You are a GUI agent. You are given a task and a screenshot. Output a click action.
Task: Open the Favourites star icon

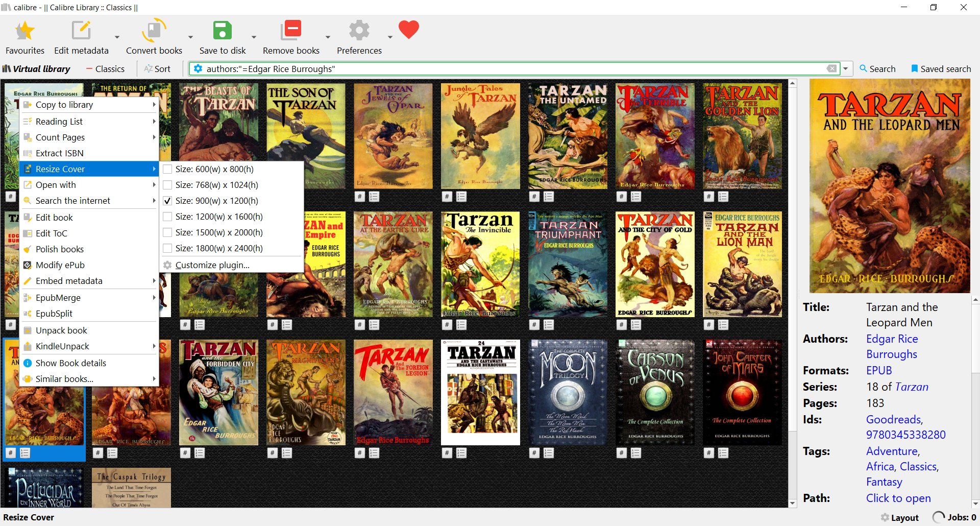coord(24,31)
